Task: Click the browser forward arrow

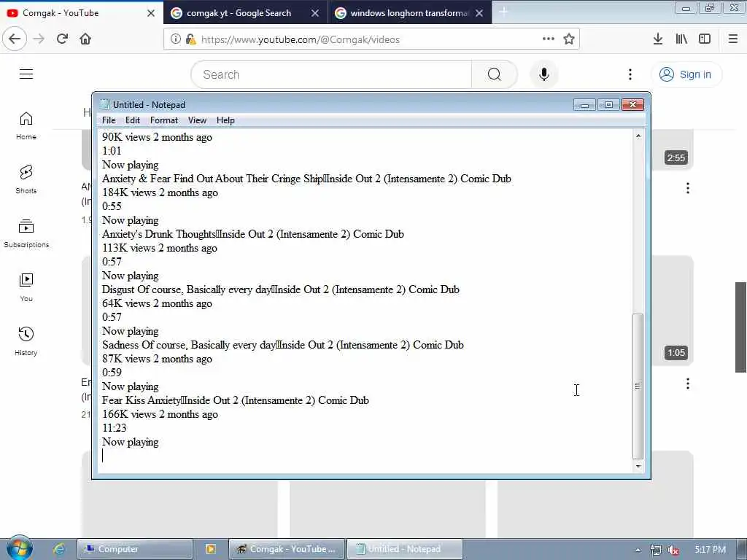Action: pyautogui.click(x=39, y=39)
